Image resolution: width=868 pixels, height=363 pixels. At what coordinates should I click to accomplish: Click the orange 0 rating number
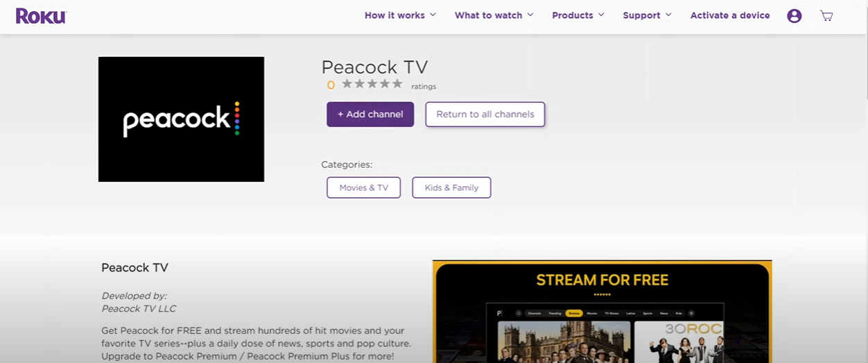[x=331, y=85]
